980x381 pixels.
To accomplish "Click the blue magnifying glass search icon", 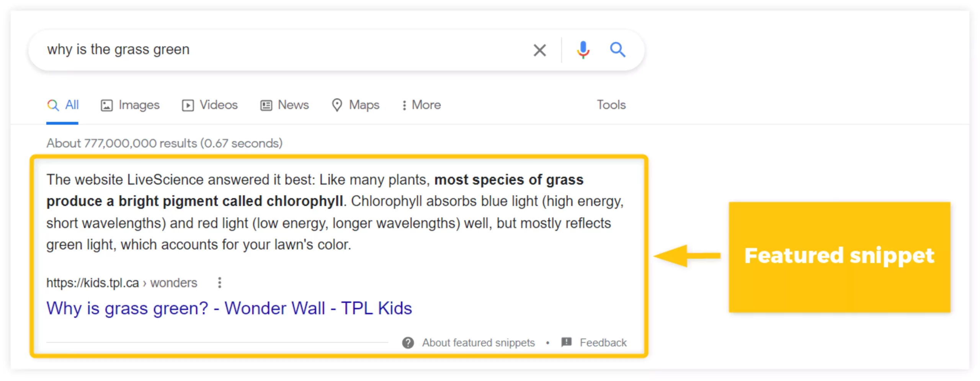I will (x=617, y=50).
